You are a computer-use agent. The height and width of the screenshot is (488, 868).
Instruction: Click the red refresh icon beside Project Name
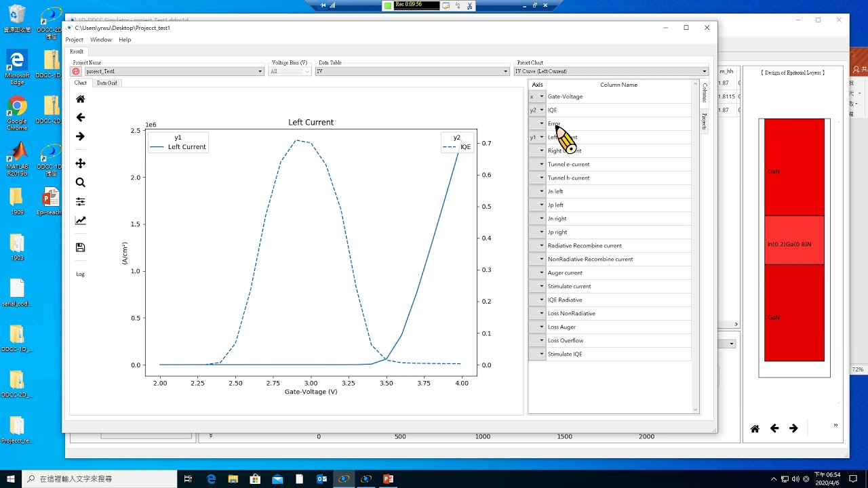click(x=76, y=71)
